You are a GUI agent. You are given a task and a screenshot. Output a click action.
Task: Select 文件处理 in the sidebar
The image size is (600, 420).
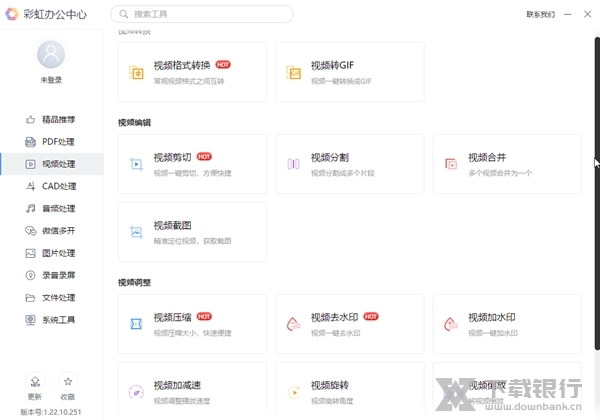point(52,298)
